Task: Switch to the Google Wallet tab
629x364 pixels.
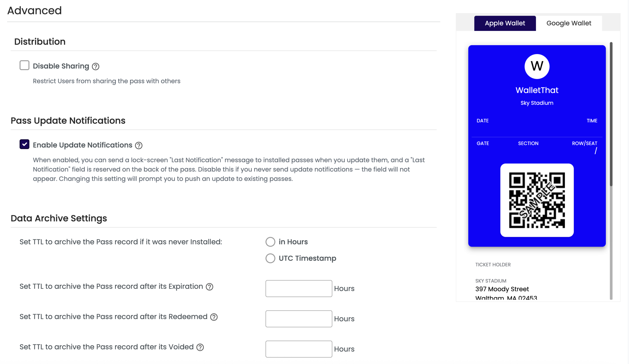Action: [569, 23]
